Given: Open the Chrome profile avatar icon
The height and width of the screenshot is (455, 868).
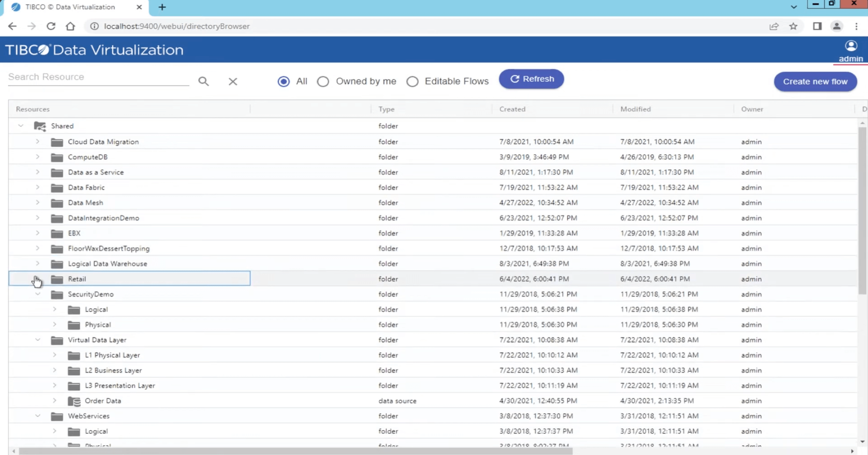Looking at the screenshot, I should pos(837,26).
